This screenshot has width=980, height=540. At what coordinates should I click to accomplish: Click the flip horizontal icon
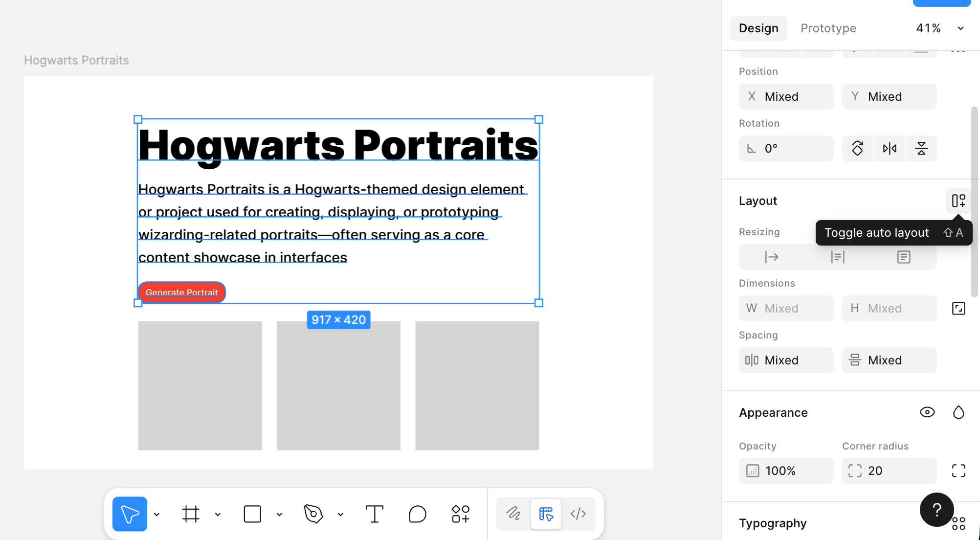coord(890,148)
